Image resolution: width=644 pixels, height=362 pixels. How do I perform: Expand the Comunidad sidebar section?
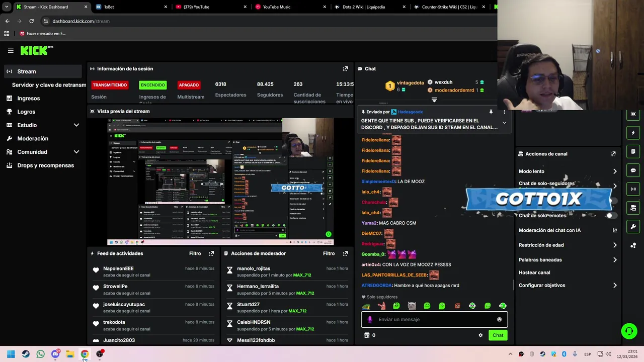tap(76, 152)
